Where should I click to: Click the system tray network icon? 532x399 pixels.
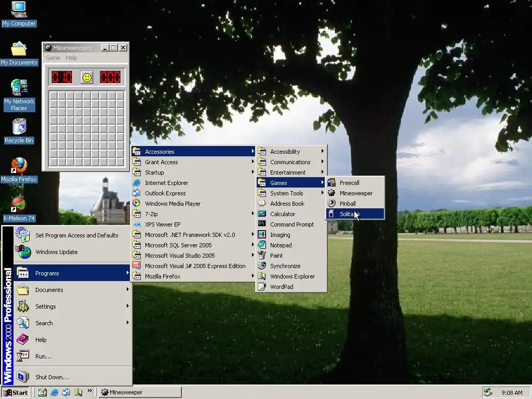(488, 392)
